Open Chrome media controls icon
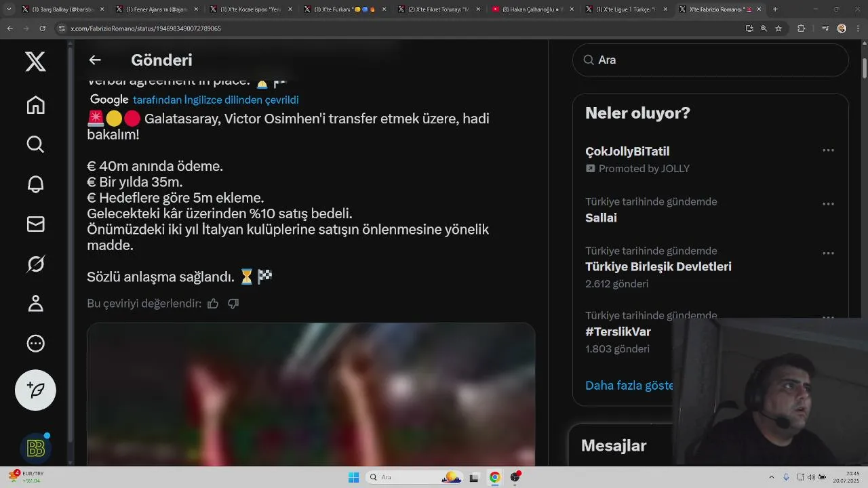Viewport: 868px width, 488px height. (825, 28)
